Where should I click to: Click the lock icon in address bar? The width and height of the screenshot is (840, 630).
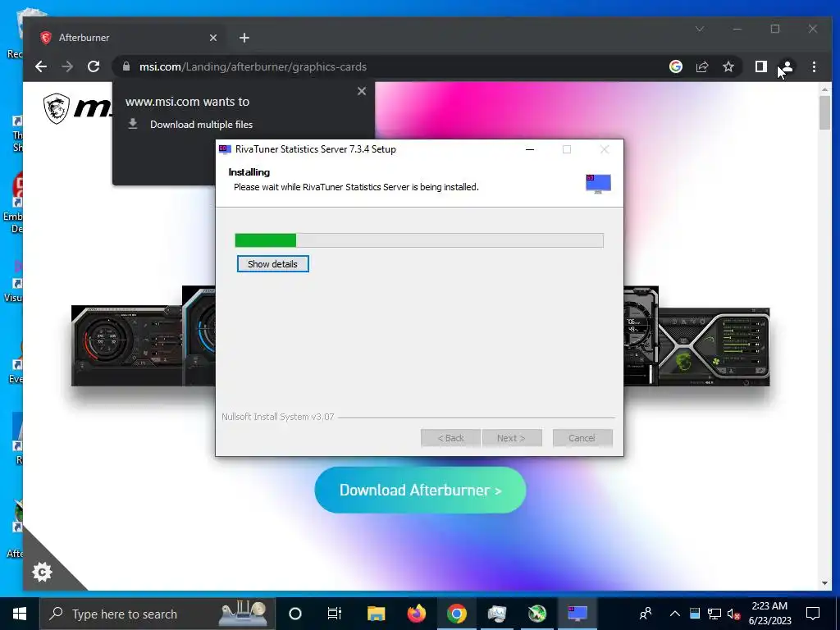click(126, 66)
